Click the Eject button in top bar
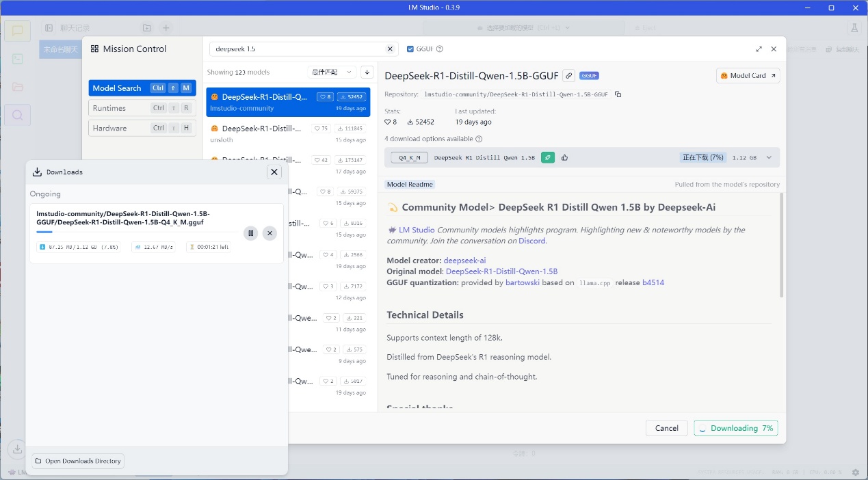This screenshot has height=480, width=868. tap(645, 28)
